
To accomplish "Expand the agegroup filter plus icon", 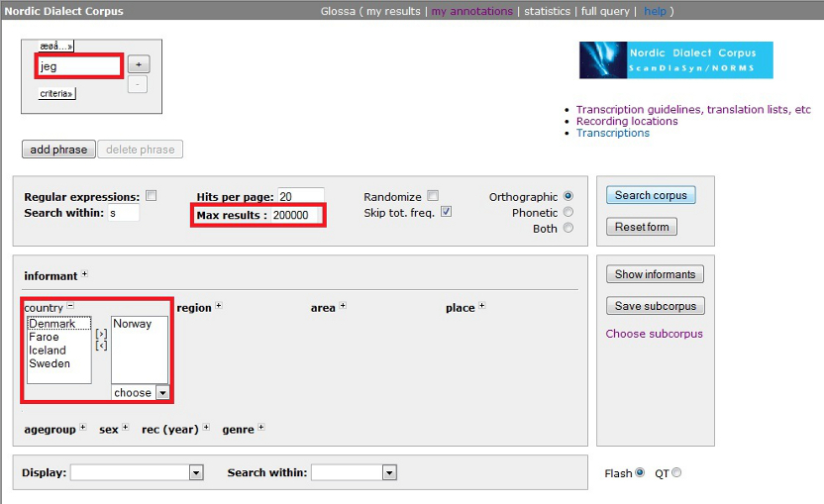I will click(x=83, y=429).
